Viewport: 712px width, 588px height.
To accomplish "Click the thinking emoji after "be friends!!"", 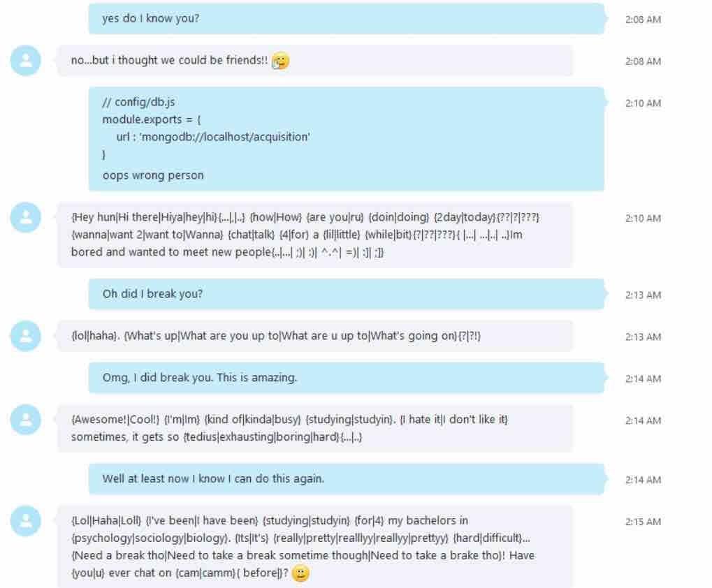I will 281,61.
